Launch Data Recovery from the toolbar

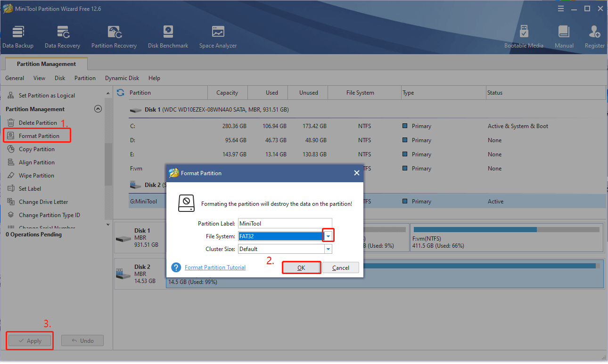tap(62, 37)
